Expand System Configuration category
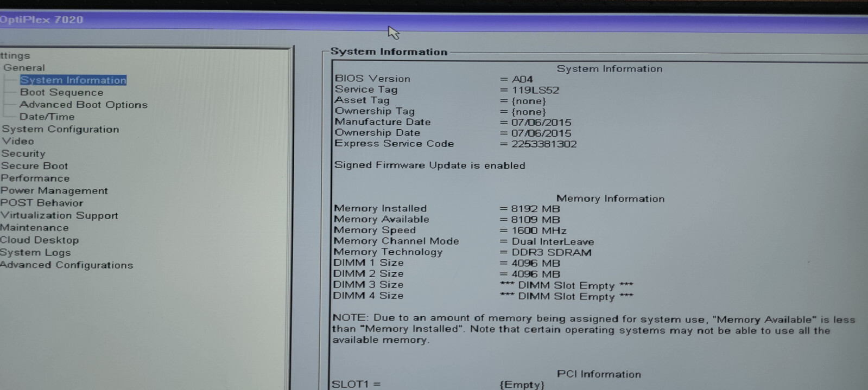Viewport: 868px width, 390px height. [x=60, y=129]
